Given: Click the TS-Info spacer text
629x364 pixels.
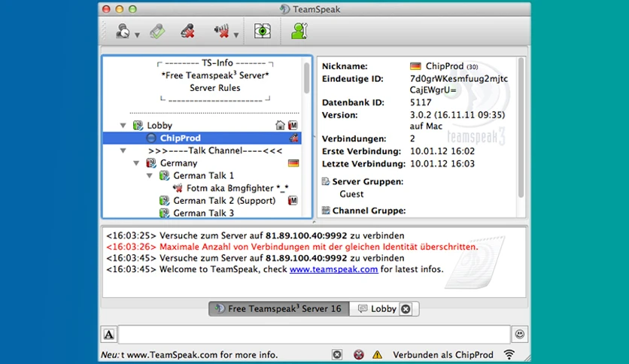Looking at the screenshot, I should pyautogui.click(x=215, y=63).
